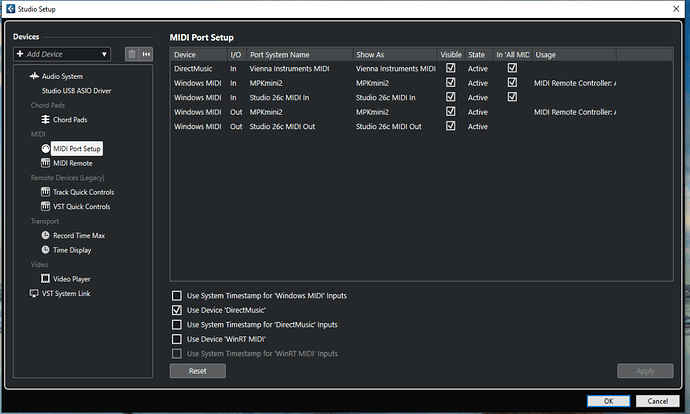Toggle All MIDI Inputs for Vienna Instruments
The width and height of the screenshot is (690, 414).
point(512,68)
